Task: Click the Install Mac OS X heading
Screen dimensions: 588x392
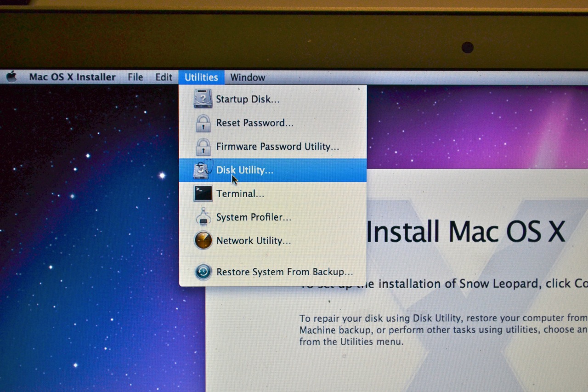Action: (465, 231)
